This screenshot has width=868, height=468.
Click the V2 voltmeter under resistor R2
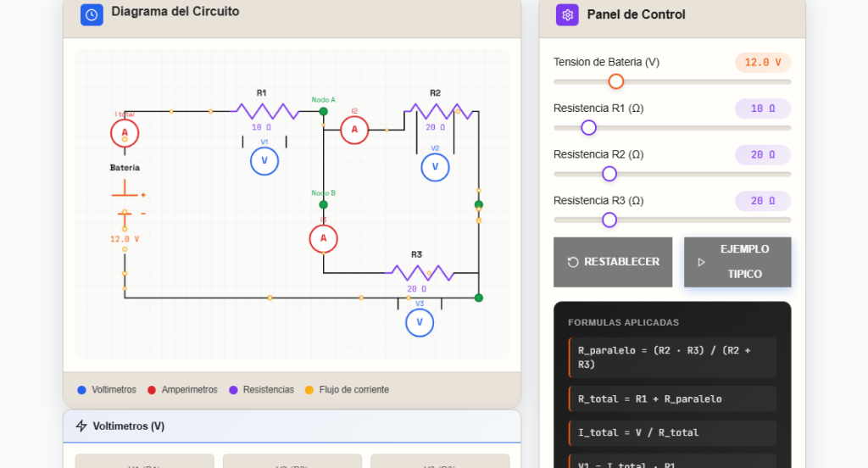pos(435,167)
